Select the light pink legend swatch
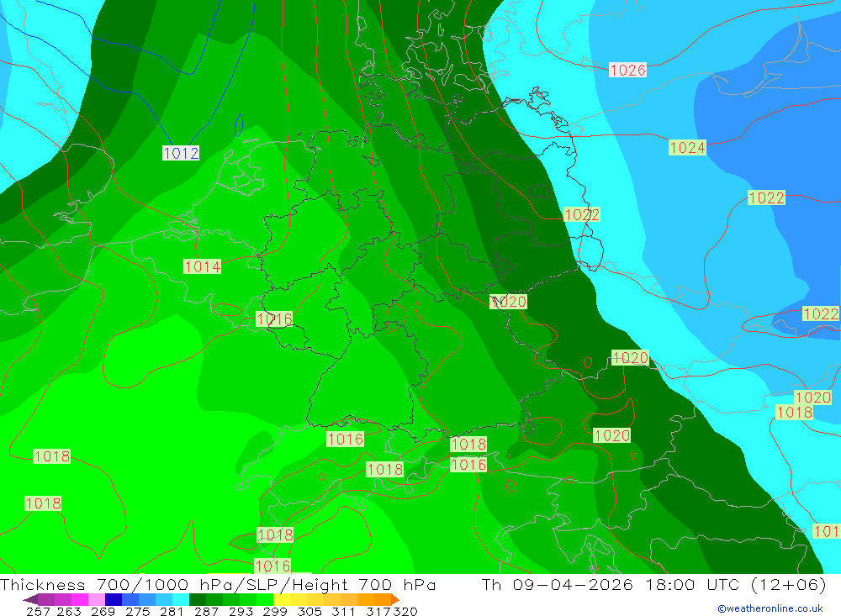Viewport: 841px width, 616px height. click(95, 599)
